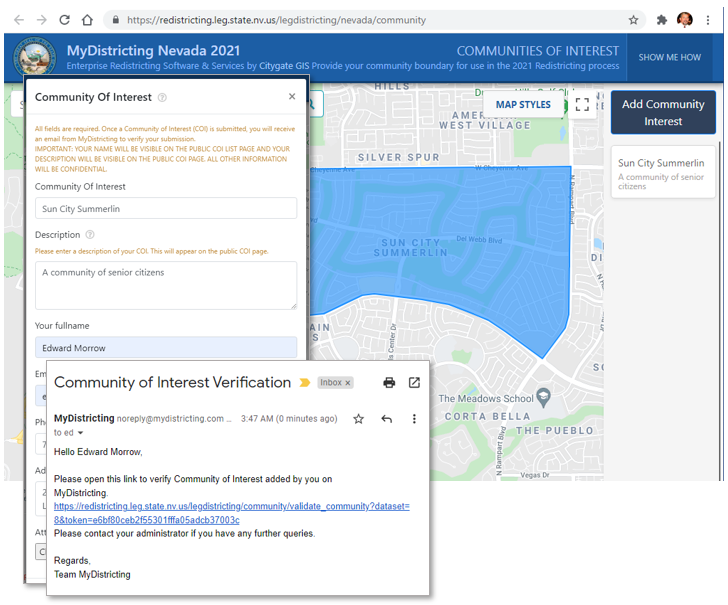The height and width of the screenshot is (605, 728).
Task: Open the email in a new window
Action: (x=414, y=383)
